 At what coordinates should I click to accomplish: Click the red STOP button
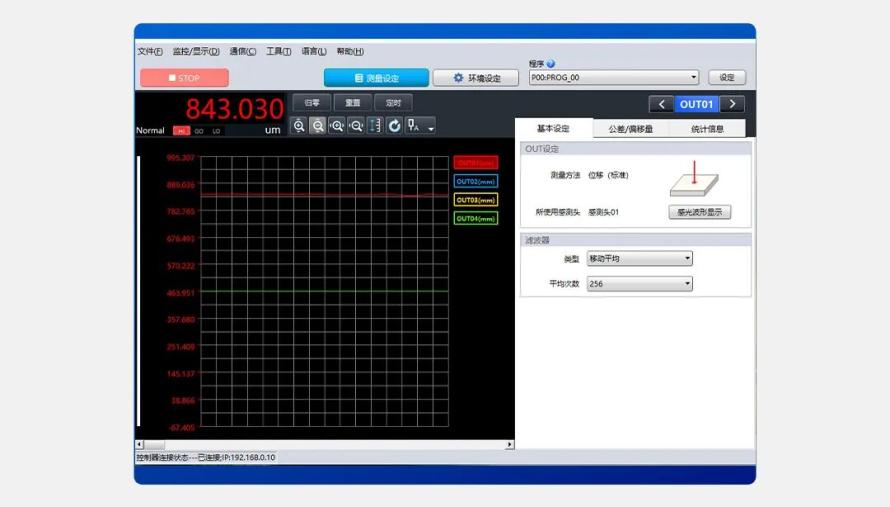(x=184, y=78)
